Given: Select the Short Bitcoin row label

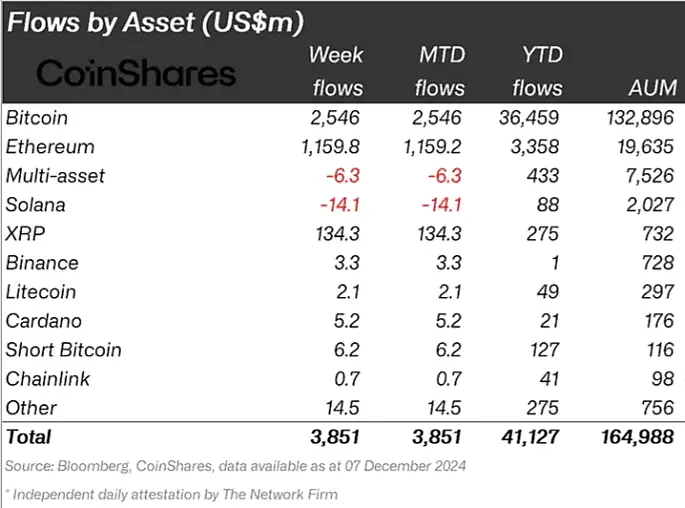Looking at the screenshot, I should click(x=63, y=350).
